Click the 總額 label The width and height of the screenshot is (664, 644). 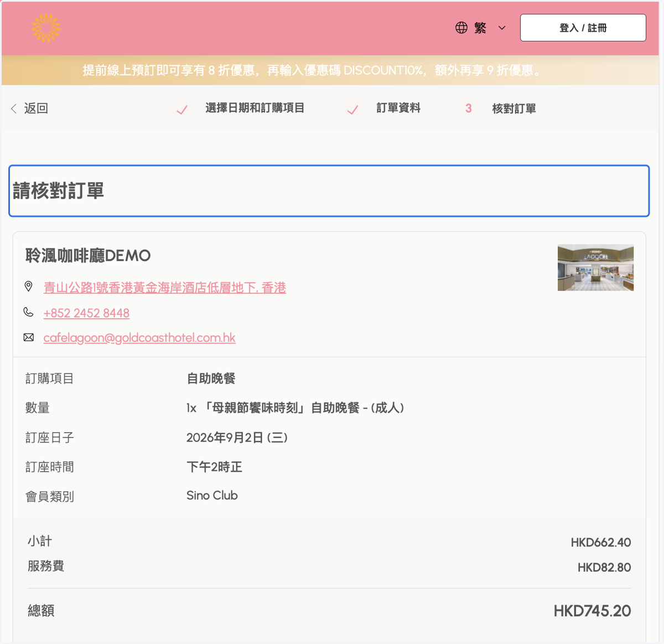pos(41,610)
